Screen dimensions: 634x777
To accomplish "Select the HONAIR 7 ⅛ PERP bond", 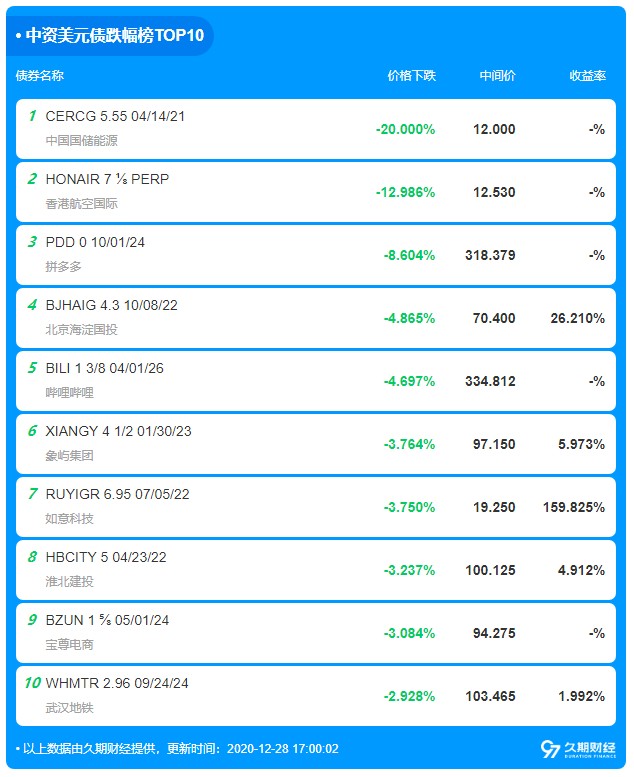I will [107, 179].
